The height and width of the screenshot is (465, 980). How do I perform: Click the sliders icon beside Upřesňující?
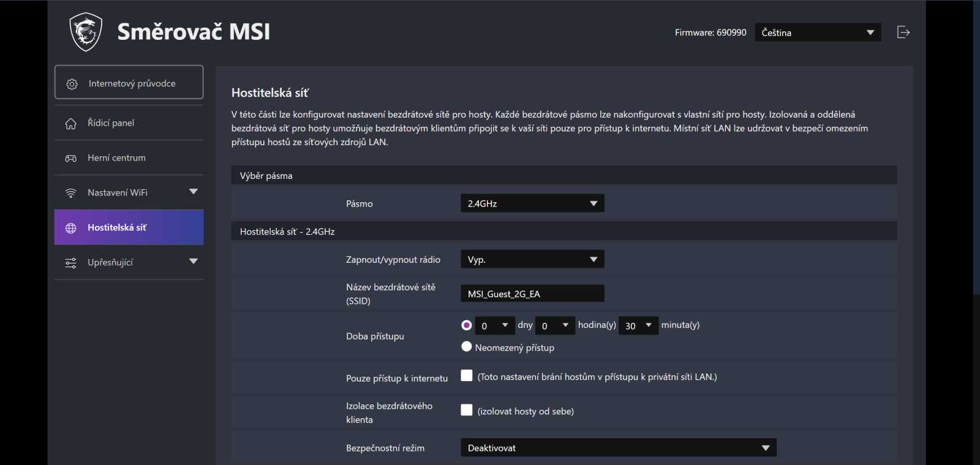pyautogui.click(x=71, y=263)
